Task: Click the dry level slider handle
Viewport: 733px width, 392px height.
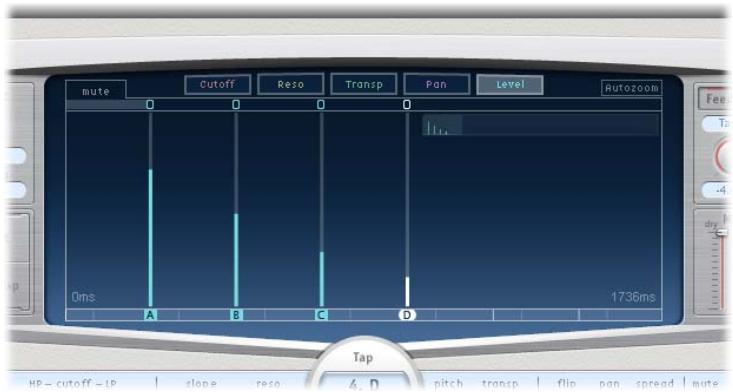Action: (722, 233)
